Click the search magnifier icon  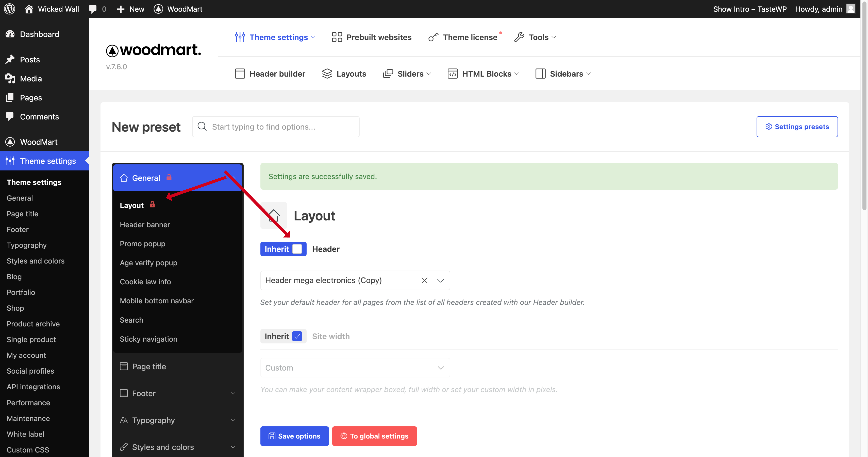pos(202,126)
